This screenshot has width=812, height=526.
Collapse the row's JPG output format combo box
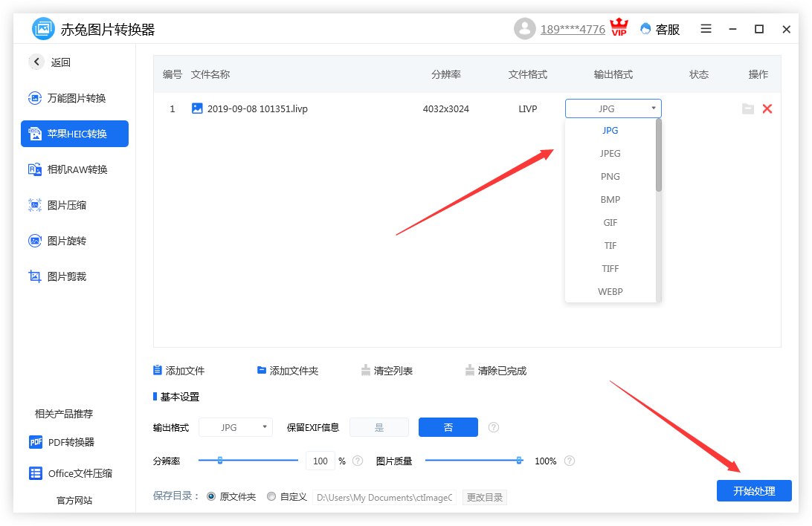[x=613, y=108]
